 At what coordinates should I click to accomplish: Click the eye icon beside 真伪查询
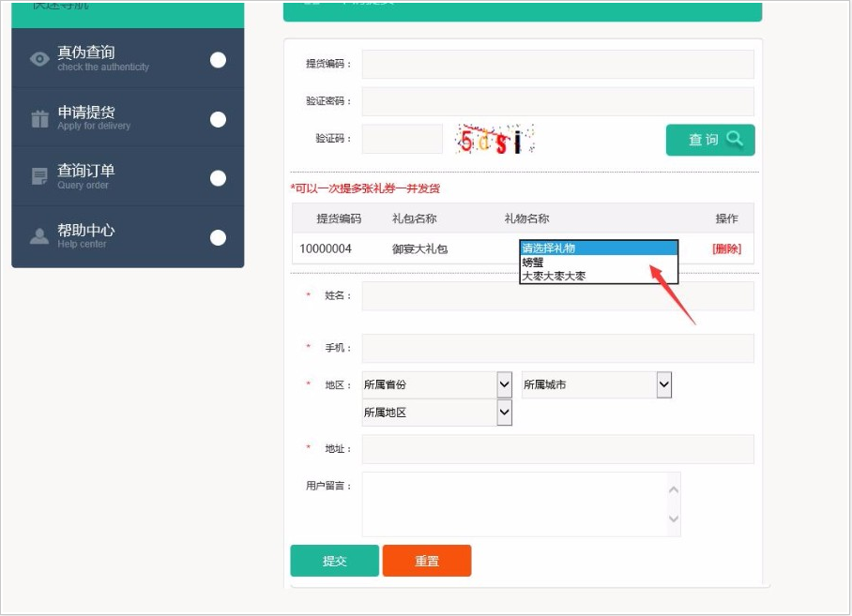[x=39, y=59]
